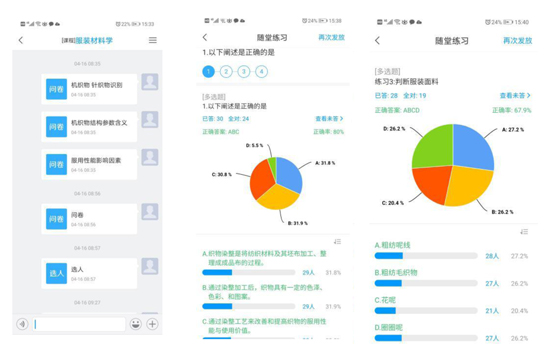Select question 4 circle indicator

261,72
